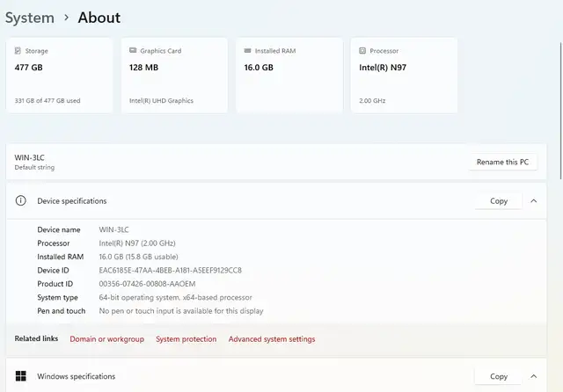Click the Windows specifications header label

tap(77, 376)
